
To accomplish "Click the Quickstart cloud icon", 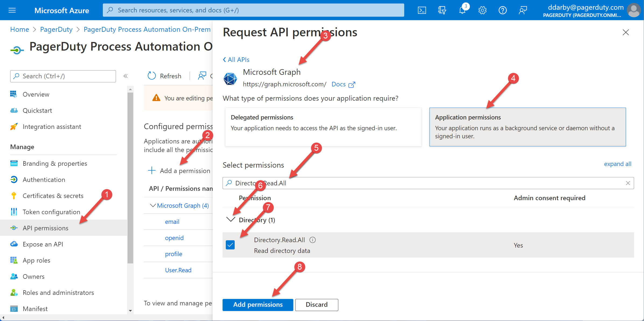I will (14, 110).
